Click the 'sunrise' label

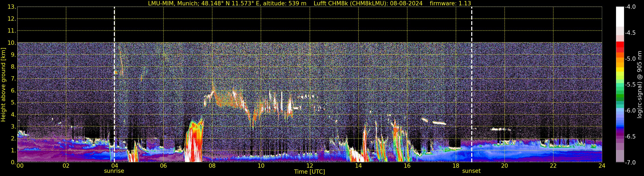pos(114,171)
